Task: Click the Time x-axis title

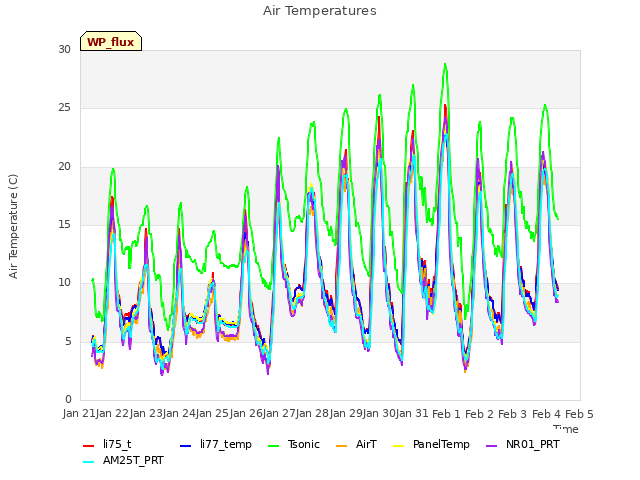Action: tap(566, 429)
